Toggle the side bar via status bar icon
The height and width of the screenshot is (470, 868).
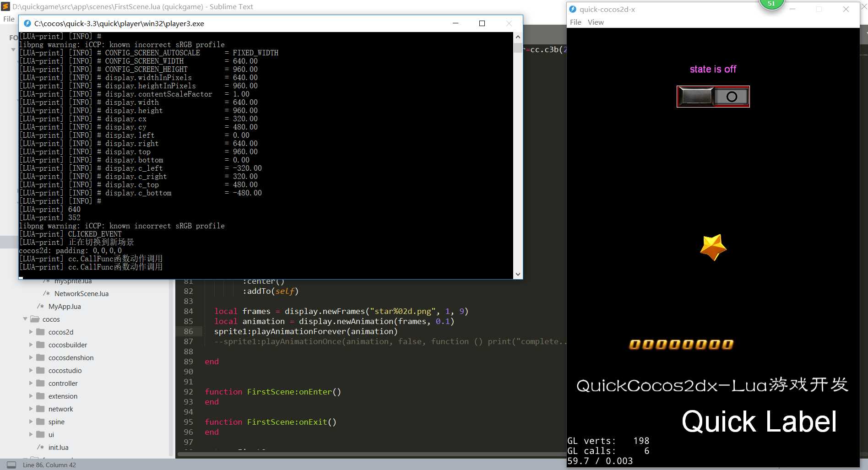tap(11, 465)
